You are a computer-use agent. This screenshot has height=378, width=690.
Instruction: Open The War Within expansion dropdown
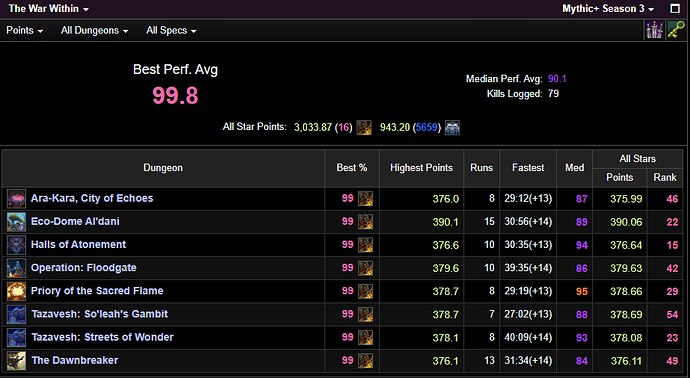tap(48, 9)
